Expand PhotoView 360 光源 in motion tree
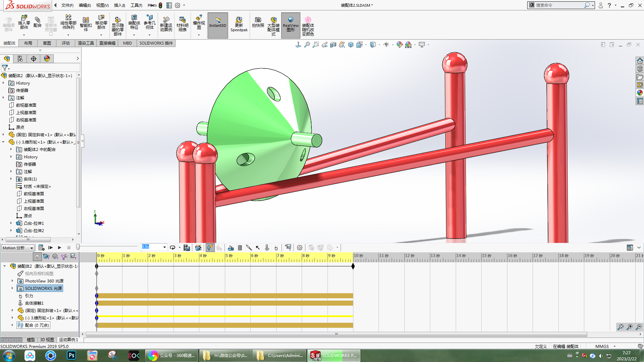This screenshot has height=362, width=644. 12,281
